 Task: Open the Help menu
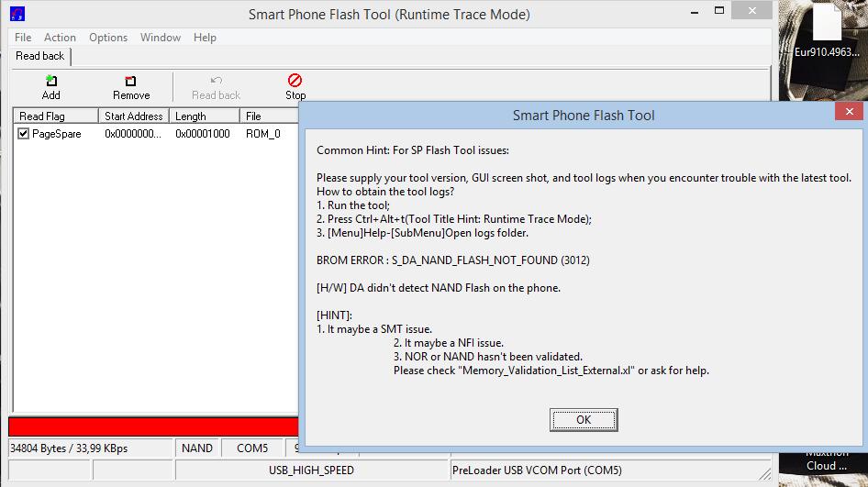pyautogui.click(x=205, y=37)
